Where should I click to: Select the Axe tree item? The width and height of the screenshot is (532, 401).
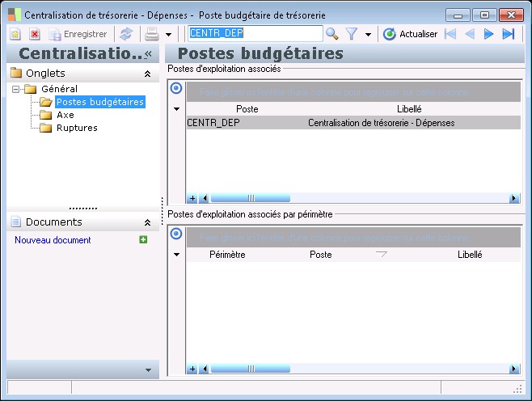point(65,115)
